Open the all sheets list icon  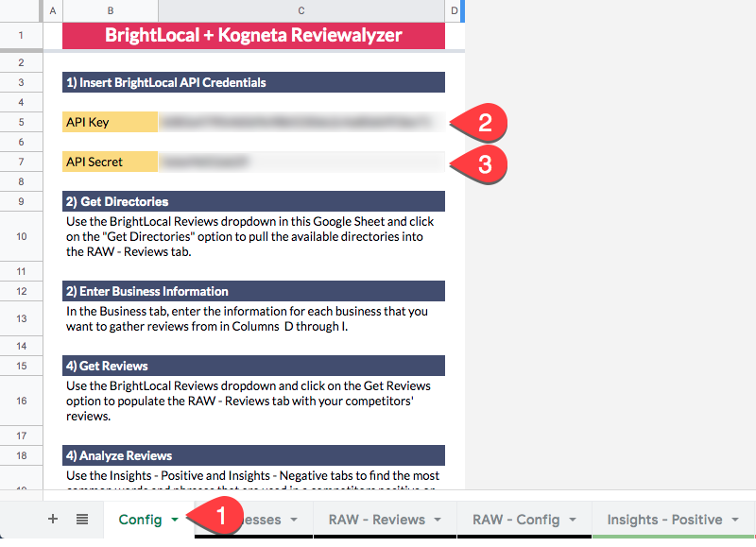(x=82, y=519)
